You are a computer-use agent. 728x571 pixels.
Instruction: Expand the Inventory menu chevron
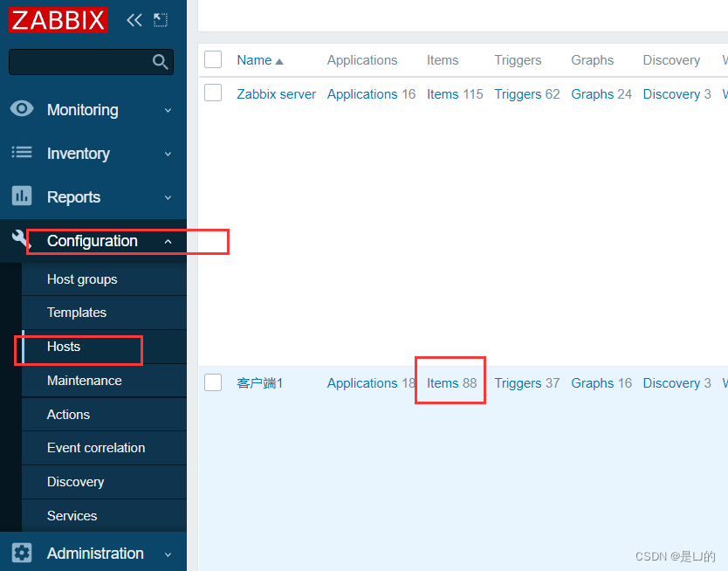(x=168, y=155)
